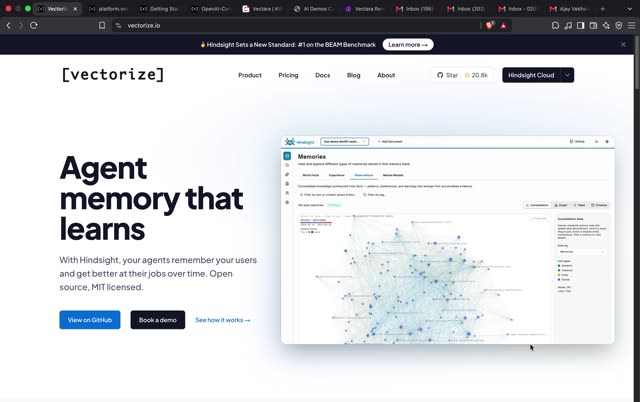Image resolution: width=640 pixels, height=402 pixels.
Task: Switch to the AI Demos tab
Action: pos(313,9)
